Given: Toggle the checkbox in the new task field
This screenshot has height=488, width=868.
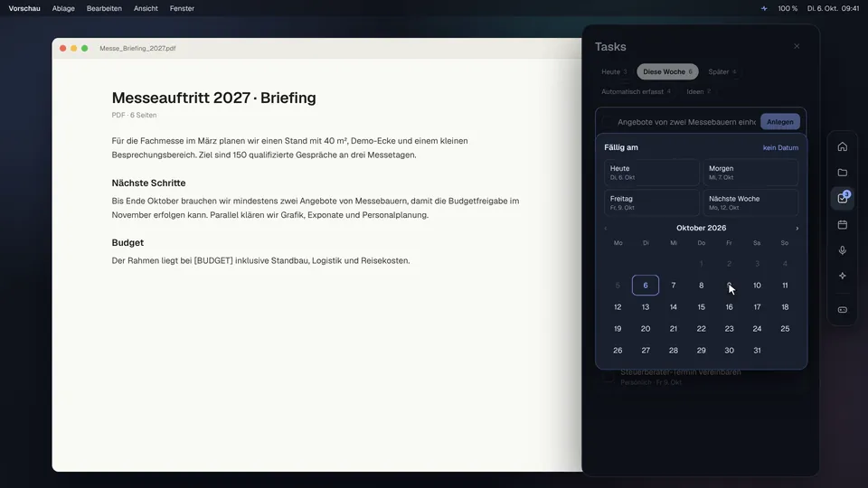Looking at the screenshot, I should (608, 122).
